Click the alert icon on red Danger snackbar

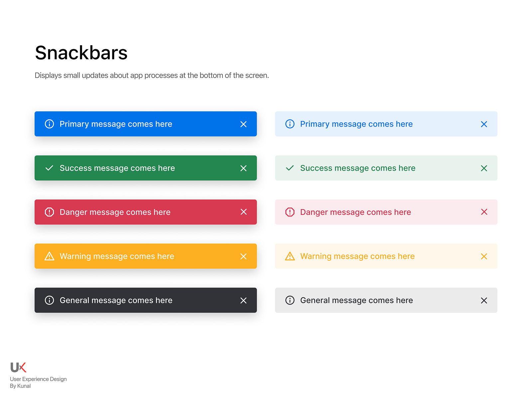pos(49,212)
